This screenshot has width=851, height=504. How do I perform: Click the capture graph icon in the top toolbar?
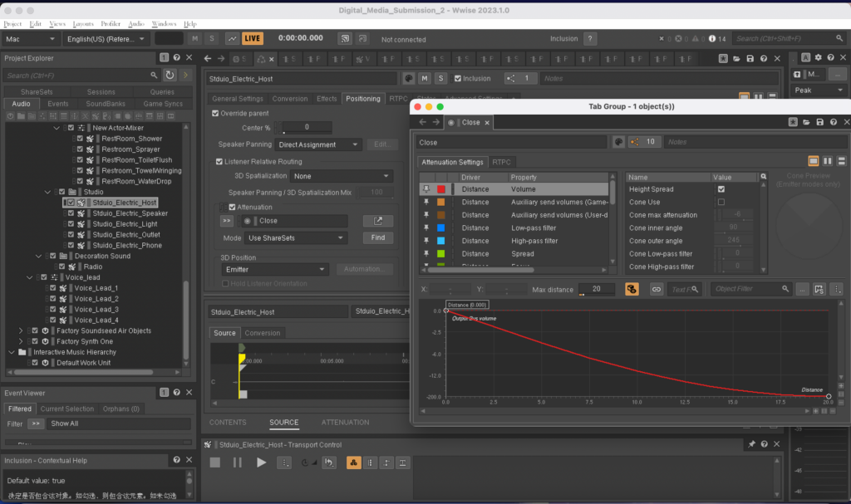tap(232, 39)
